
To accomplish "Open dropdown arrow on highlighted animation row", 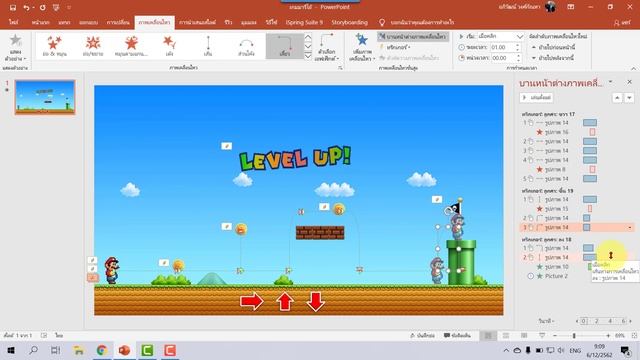I will point(629,227).
